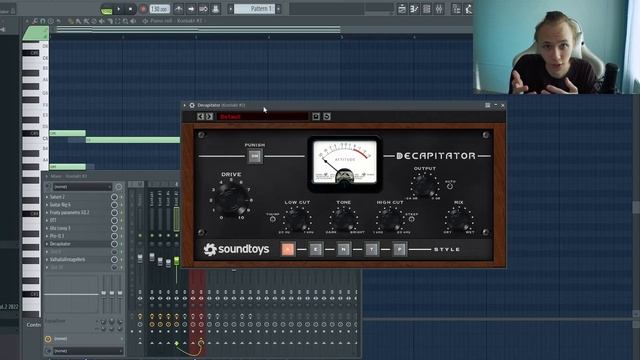Click the Play button in the transport bar

(x=118, y=9)
